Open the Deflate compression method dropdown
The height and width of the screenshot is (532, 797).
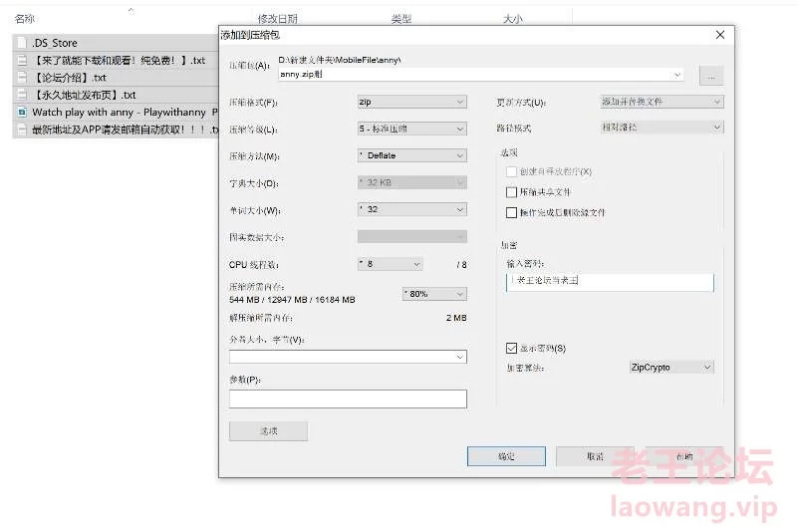click(411, 155)
